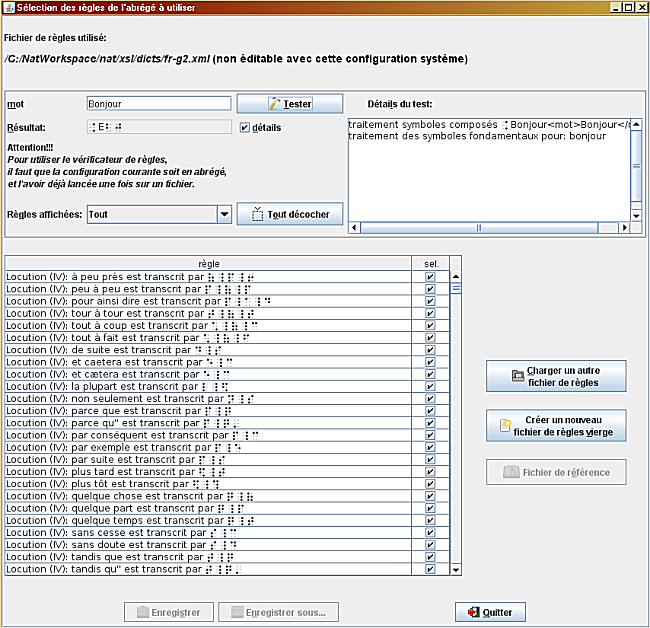
Task: Toggle checkbox for 'sans doute' rule
Action: point(430,545)
